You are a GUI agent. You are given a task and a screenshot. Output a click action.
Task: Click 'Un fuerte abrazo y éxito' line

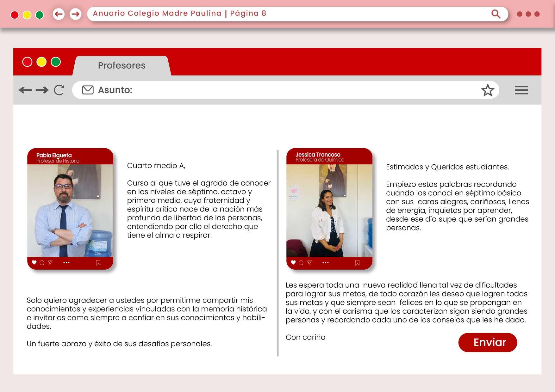click(x=119, y=344)
